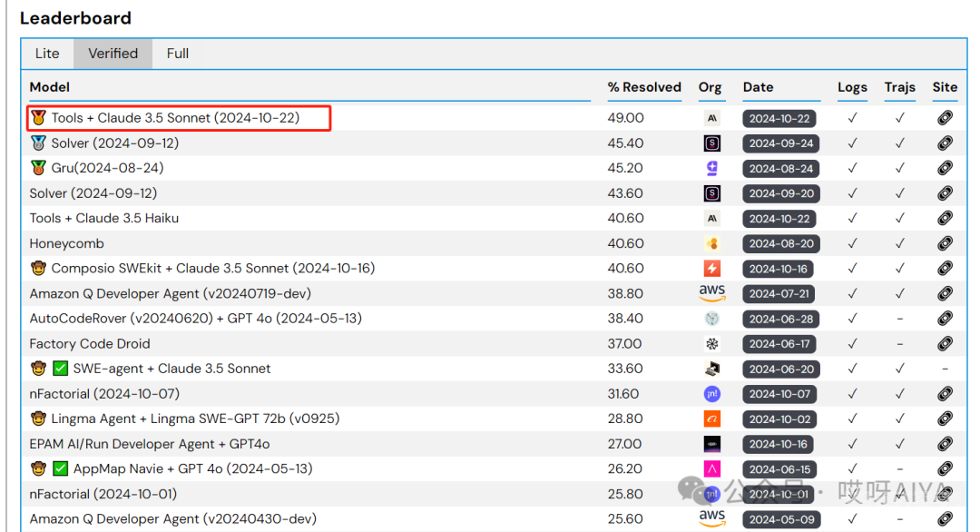
Task: Open site link for Lingma Agent row
Action: pyautogui.click(x=945, y=419)
